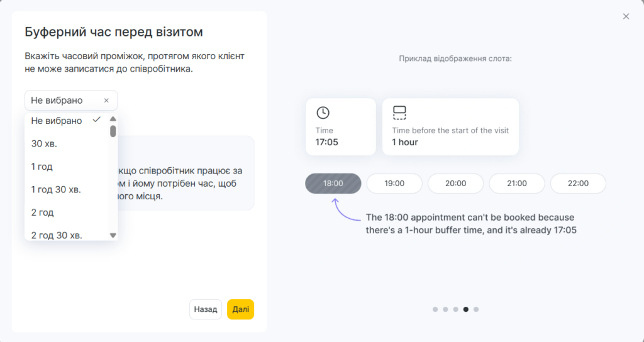The image size is (644, 342).
Task: Select "1 год 30 хв." buffer time
Action: pyautogui.click(x=56, y=189)
